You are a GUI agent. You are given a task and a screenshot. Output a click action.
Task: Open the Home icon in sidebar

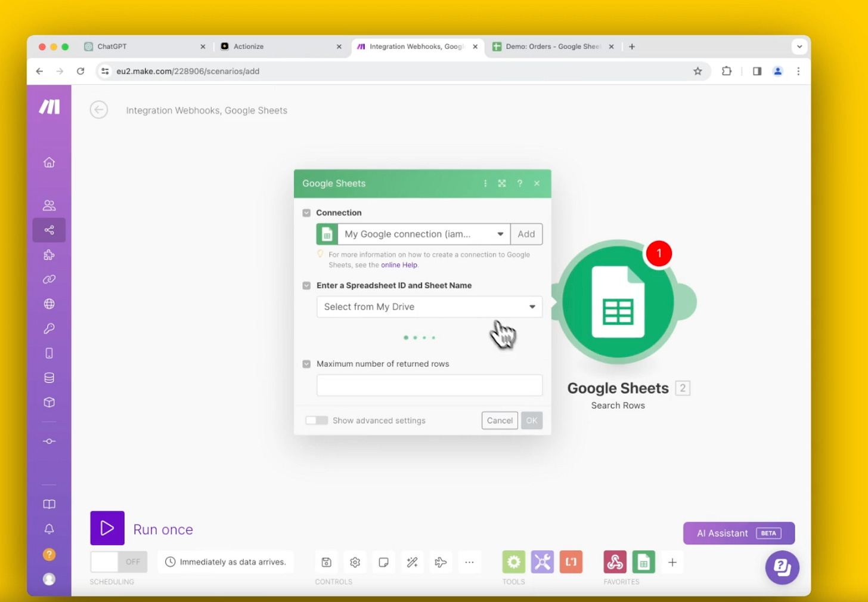click(x=49, y=162)
